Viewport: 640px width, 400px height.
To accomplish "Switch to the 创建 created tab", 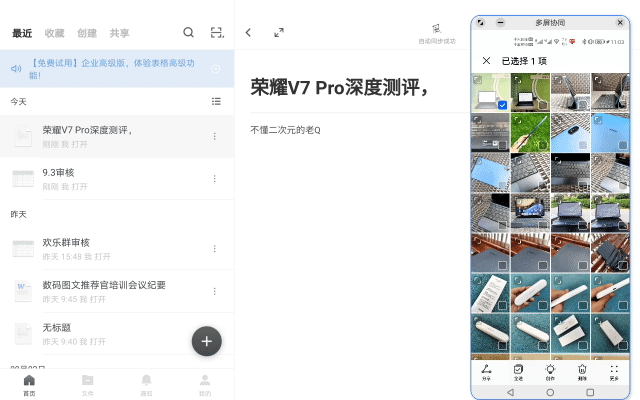I will point(87,33).
